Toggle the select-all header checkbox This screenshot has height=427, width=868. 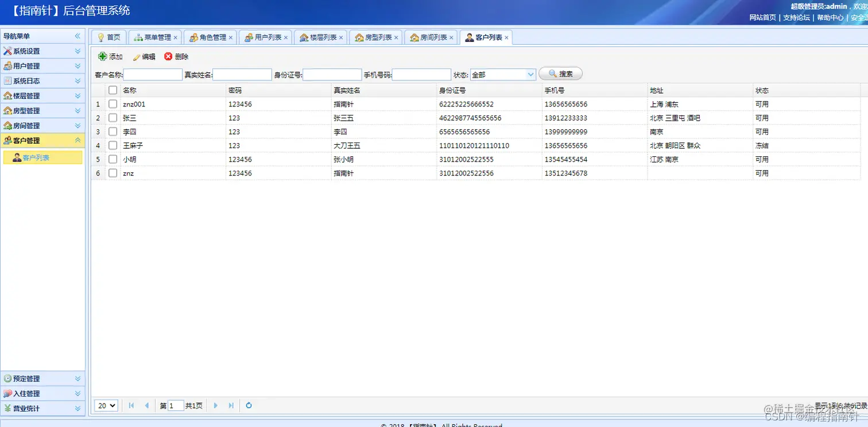click(x=113, y=90)
